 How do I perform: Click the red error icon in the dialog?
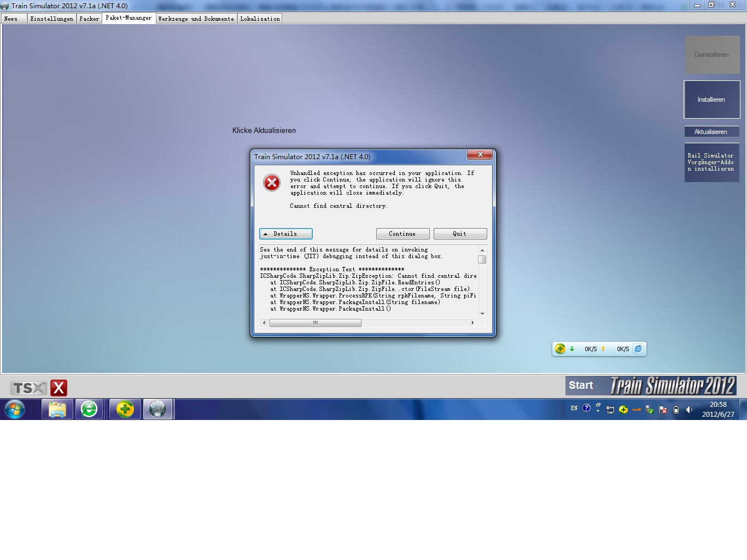(272, 183)
